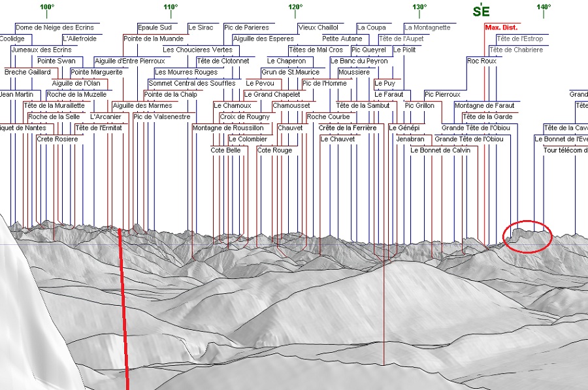Image resolution: width=588 pixels, height=390 pixels.
Task: Click the "Tête de la Sambut" label
Action: [x=363, y=106]
